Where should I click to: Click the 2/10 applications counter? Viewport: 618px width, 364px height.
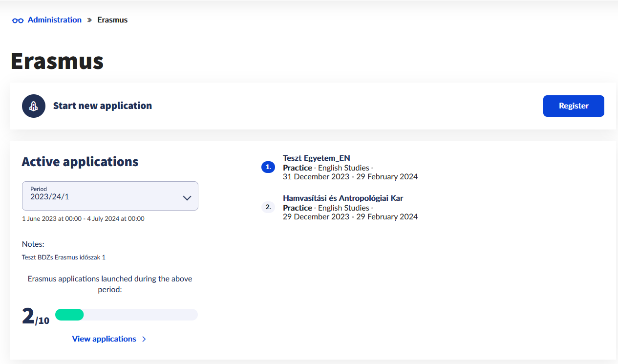point(36,317)
